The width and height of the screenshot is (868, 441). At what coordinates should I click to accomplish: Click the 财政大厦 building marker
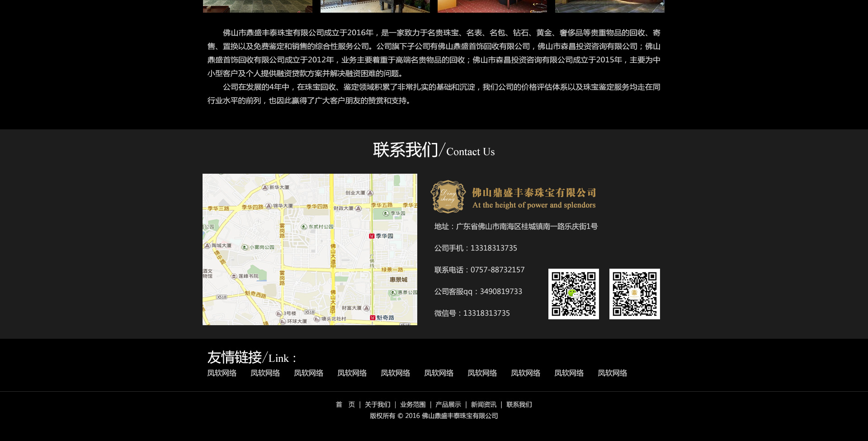(358, 209)
